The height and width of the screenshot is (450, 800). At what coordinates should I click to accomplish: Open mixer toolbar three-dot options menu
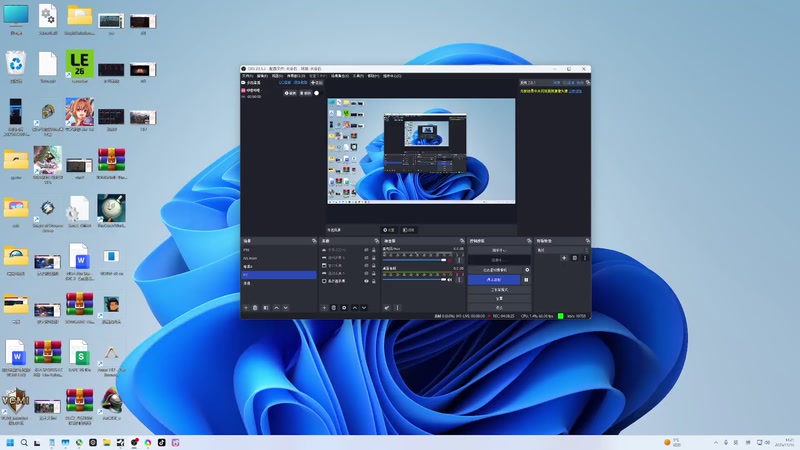coord(397,308)
